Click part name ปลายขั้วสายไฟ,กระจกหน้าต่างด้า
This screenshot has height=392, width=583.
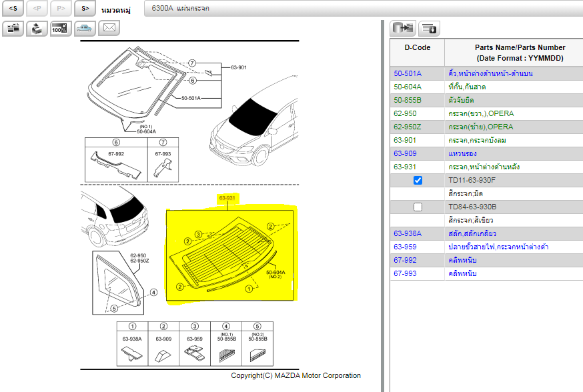(x=498, y=247)
